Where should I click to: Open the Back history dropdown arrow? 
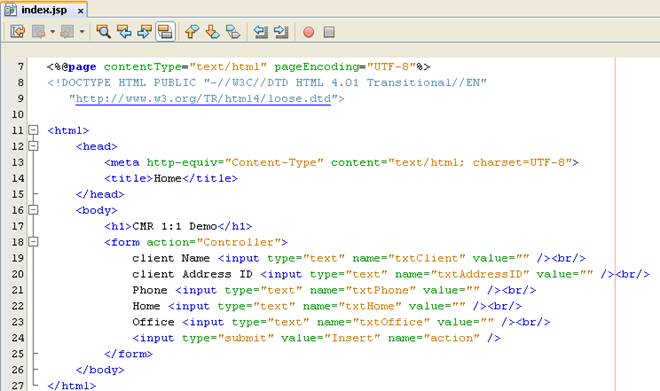53,32
